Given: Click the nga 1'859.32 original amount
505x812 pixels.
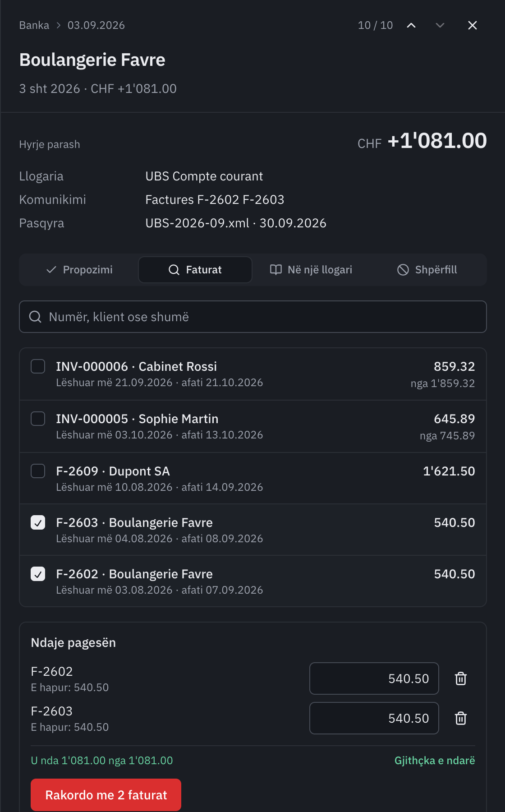Looking at the screenshot, I should pyautogui.click(x=443, y=383).
